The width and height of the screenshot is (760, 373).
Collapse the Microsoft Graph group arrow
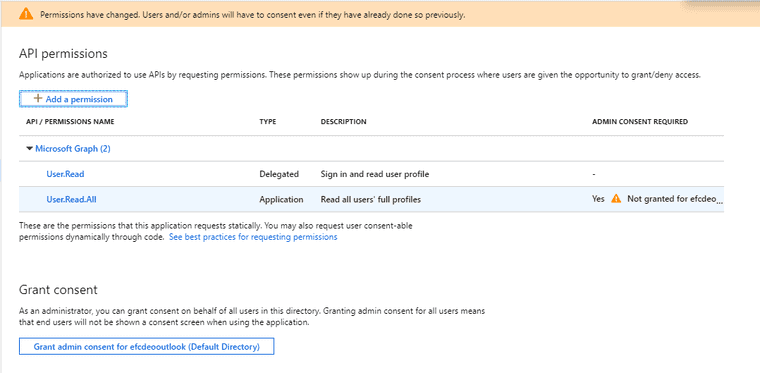30,149
